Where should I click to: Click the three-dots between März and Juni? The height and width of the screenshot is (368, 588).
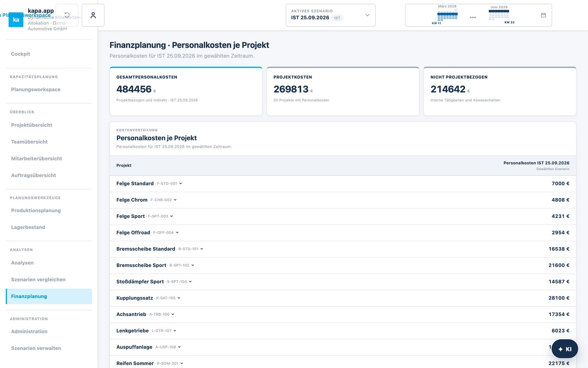(473, 17)
